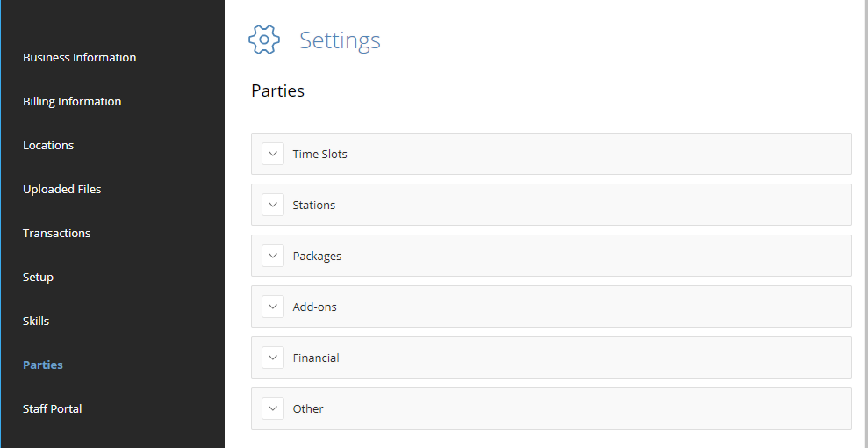Click the Other label
The image size is (868, 448).
308,408
